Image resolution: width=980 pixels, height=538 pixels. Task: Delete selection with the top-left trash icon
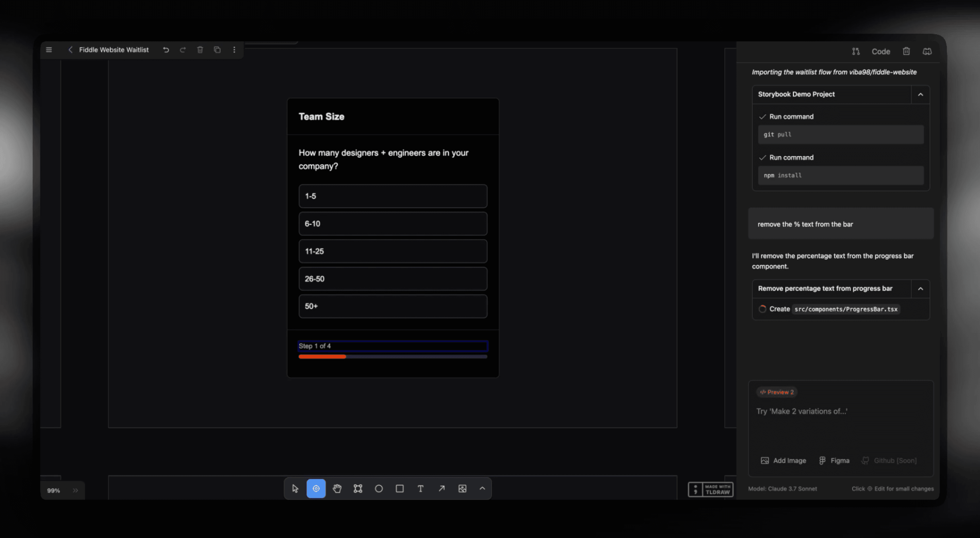pyautogui.click(x=200, y=50)
